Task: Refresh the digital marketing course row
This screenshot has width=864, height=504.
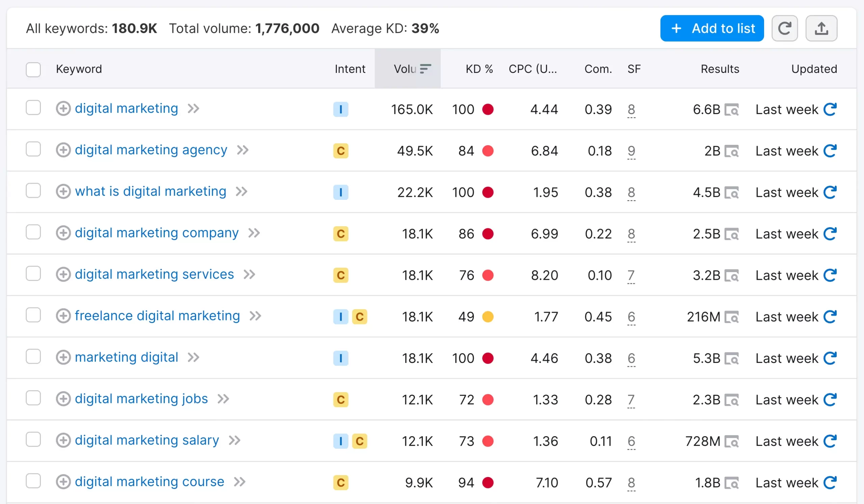Action: [x=830, y=483]
